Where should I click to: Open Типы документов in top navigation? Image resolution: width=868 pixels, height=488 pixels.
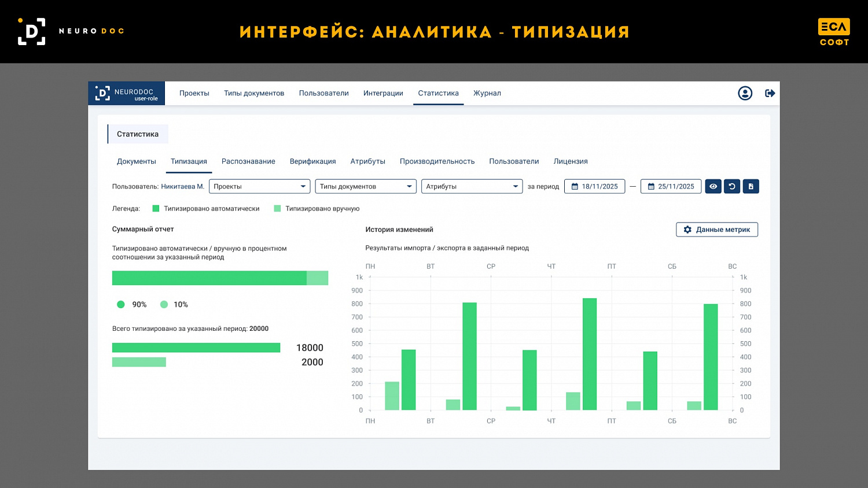(x=254, y=93)
